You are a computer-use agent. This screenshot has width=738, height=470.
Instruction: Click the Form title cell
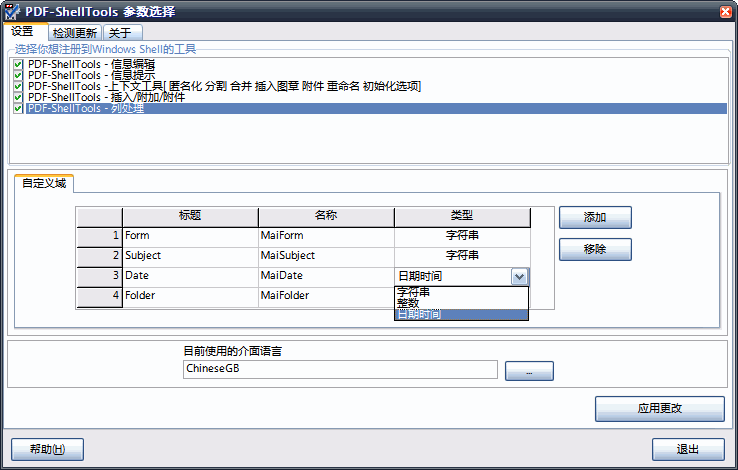click(190, 236)
